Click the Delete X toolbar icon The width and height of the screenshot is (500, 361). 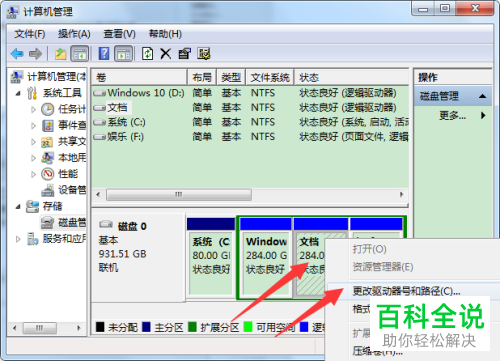point(165,53)
